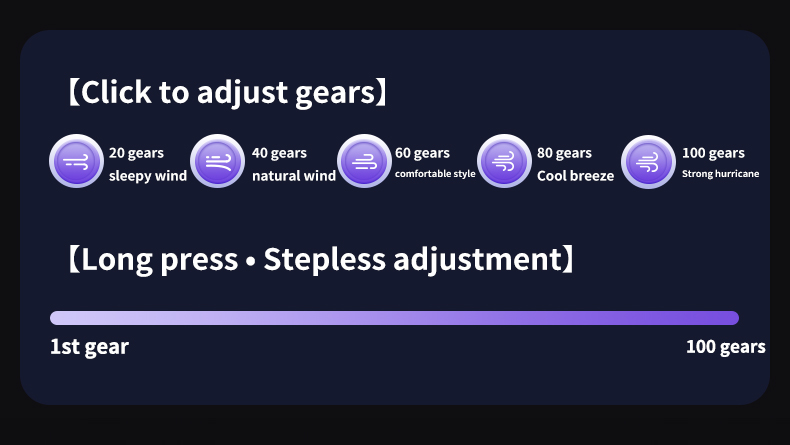The width and height of the screenshot is (790, 445).
Task: Click the "Cool breeze" caption
Action: [x=575, y=177]
